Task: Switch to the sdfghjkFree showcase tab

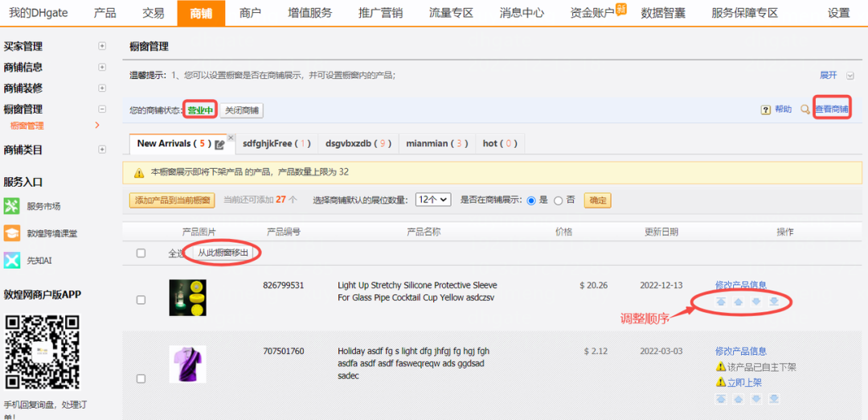Action: click(276, 143)
